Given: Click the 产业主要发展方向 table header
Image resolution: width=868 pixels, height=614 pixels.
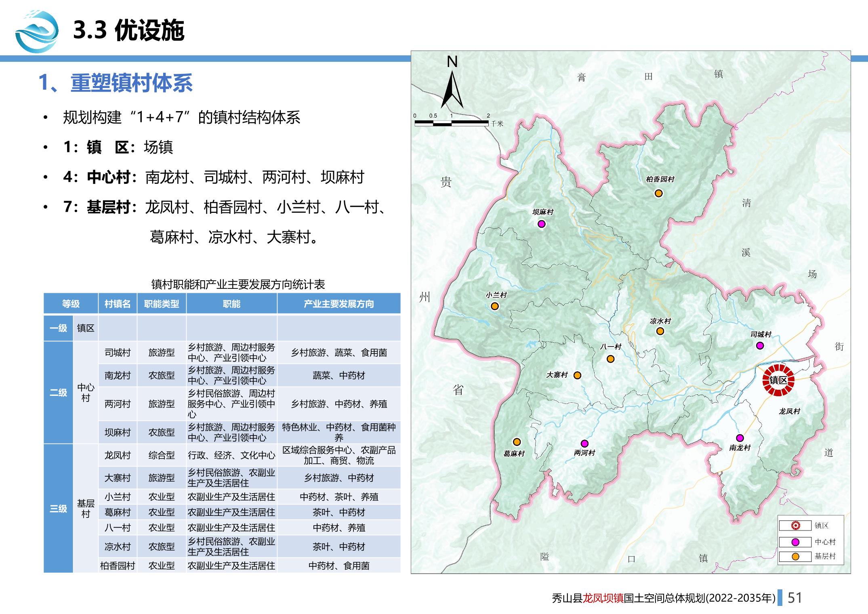Looking at the screenshot, I should (338, 304).
